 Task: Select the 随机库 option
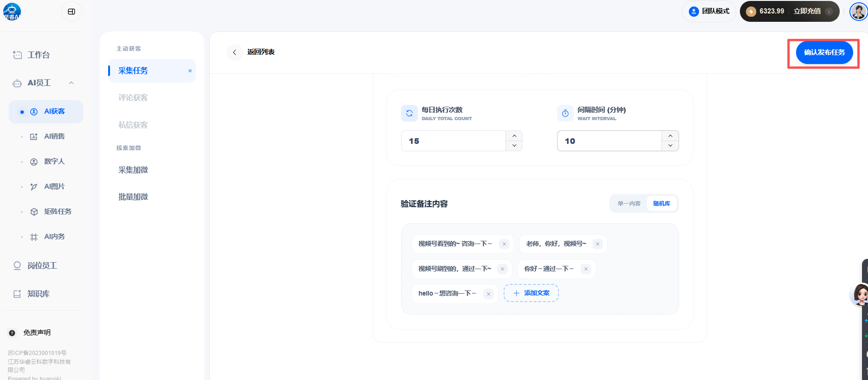661,204
